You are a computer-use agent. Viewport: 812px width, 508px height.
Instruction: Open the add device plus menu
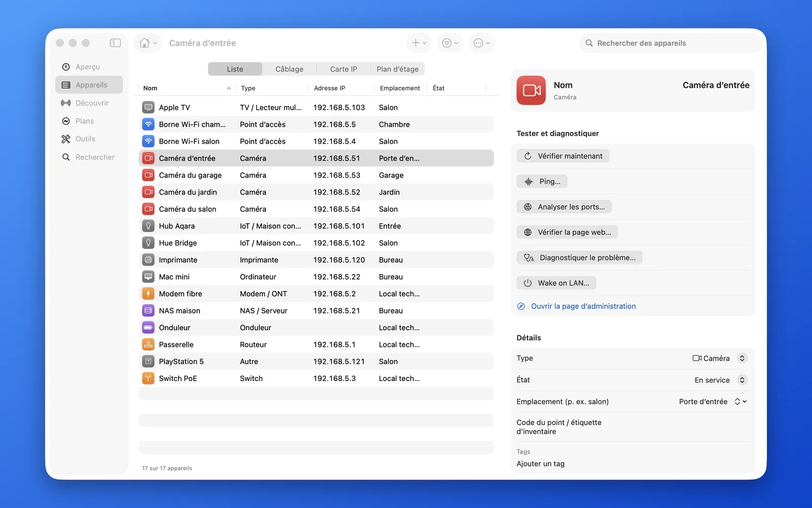click(x=419, y=43)
